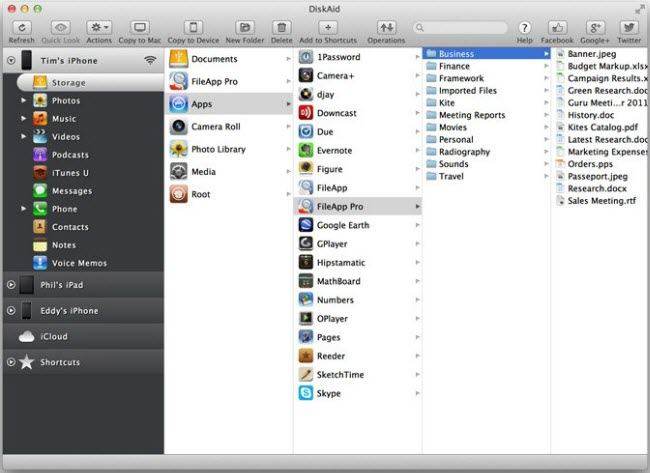Click the Google+ toolbar icon
The image size is (650, 473).
pyautogui.click(x=595, y=28)
